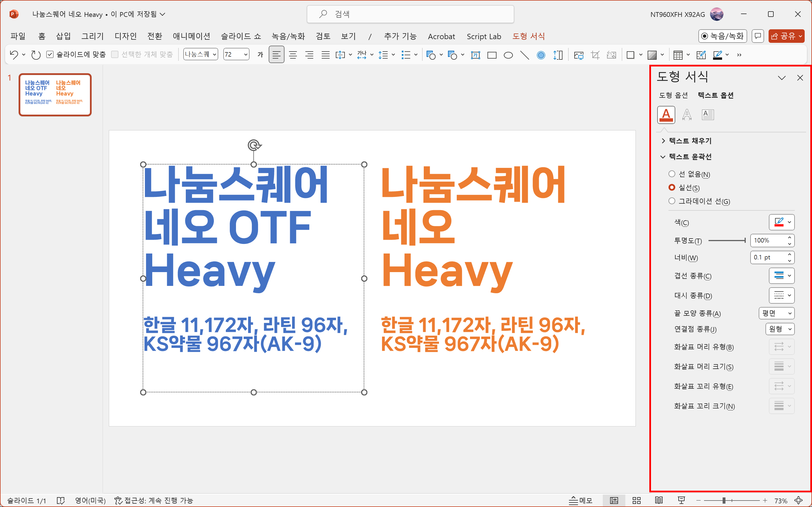Select the 선 없음 radio button
Viewport: 812px width, 507px height.
click(x=672, y=174)
